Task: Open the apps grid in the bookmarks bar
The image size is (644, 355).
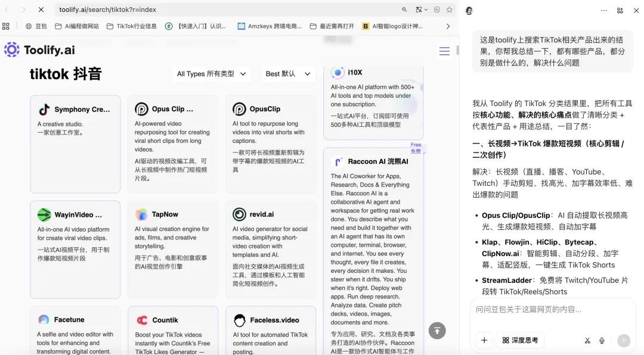Action: point(6,26)
